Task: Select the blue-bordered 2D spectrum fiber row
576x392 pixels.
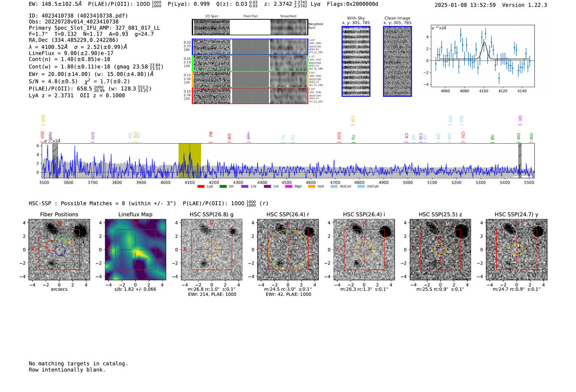Action: (x=250, y=47)
